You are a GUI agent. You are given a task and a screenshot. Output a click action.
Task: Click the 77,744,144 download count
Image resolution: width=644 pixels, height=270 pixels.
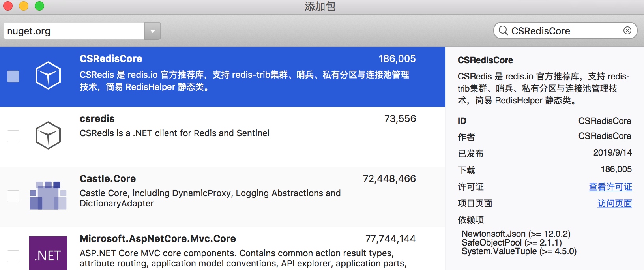(x=390, y=239)
